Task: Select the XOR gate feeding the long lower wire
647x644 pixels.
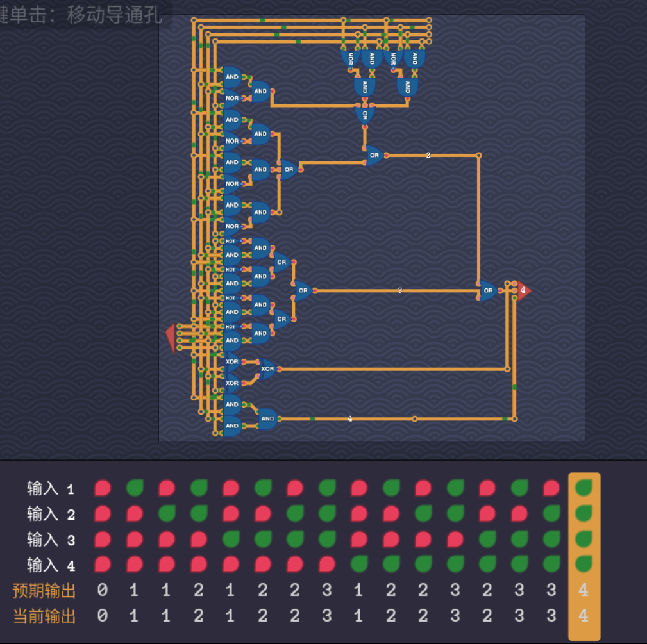Action: 267,369
